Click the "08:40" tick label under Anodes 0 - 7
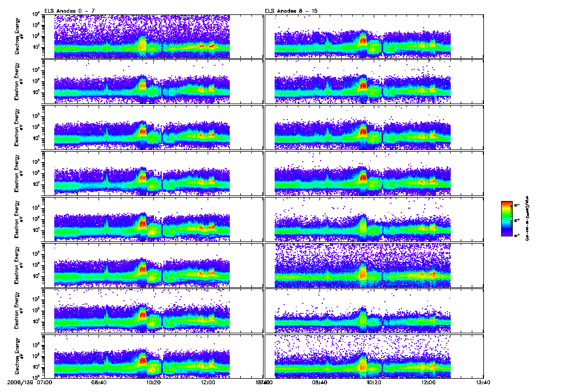This screenshot has height=392, width=567. click(99, 382)
